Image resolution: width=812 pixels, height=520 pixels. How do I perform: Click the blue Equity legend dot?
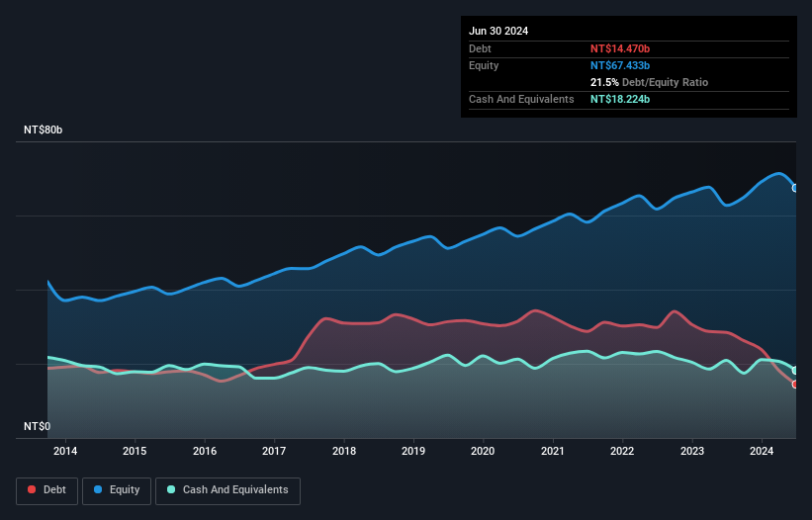[98, 489]
